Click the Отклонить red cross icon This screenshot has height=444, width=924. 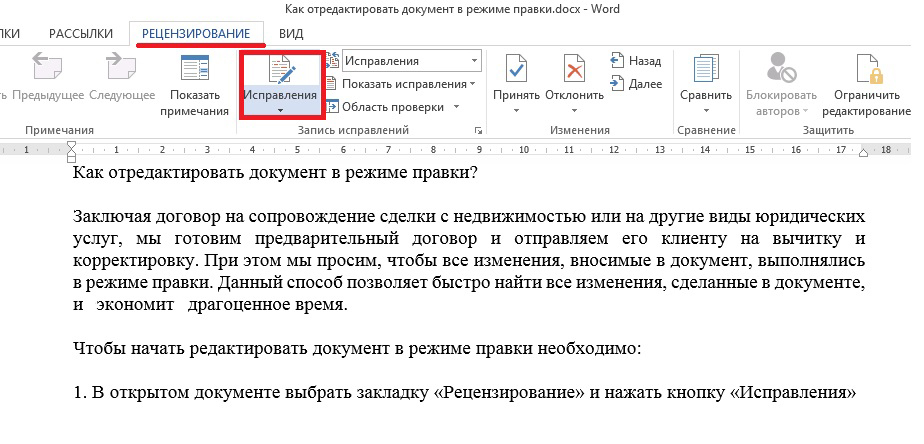pos(574,68)
